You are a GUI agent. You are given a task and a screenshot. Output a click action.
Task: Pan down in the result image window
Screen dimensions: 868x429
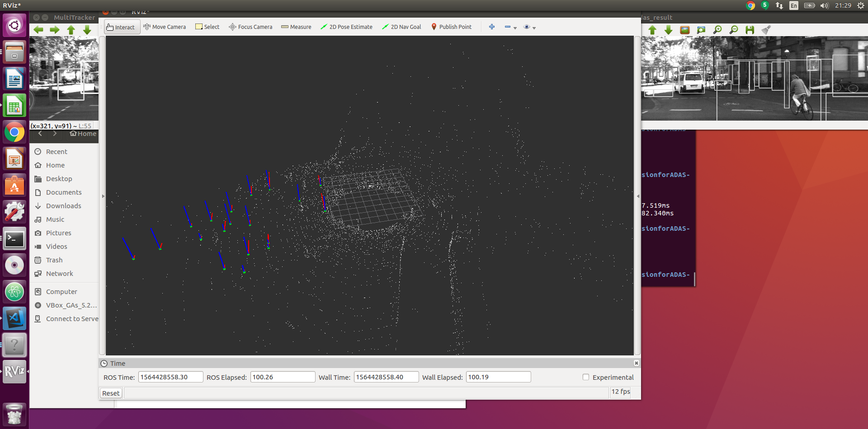point(669,30)
